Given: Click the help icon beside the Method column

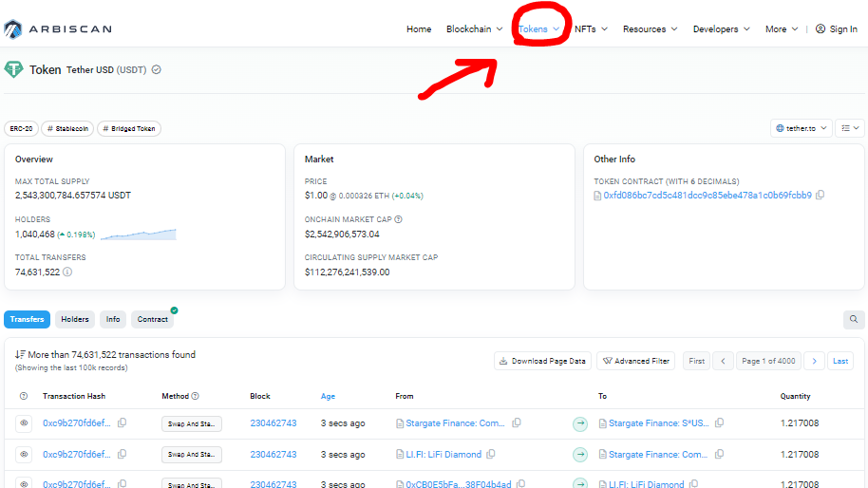Looking at the screenshot, I should pyautogui.click(x=196, y=396).
